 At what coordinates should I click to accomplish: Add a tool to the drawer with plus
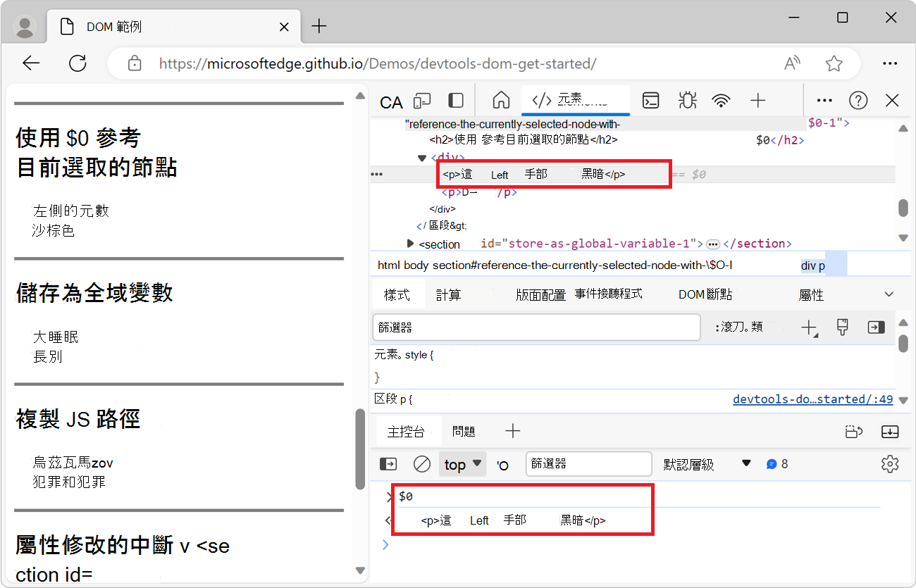[x=513, y=431]
